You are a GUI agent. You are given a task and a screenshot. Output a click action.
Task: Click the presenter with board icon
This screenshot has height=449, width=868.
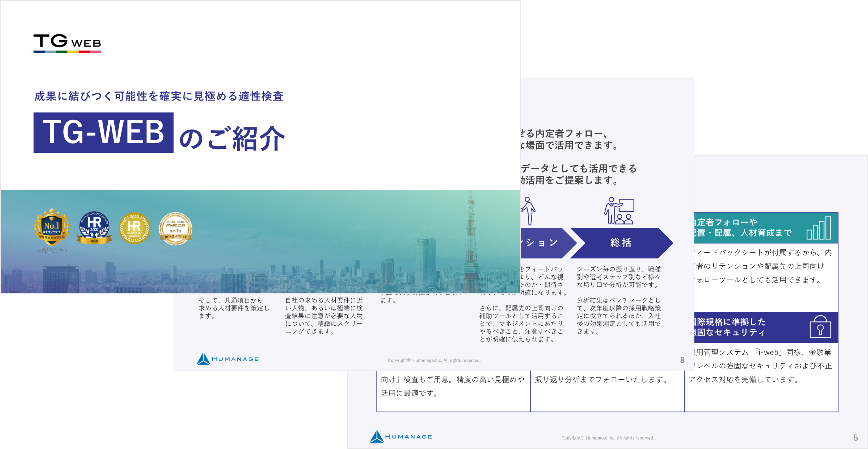(x=619, y=211)
